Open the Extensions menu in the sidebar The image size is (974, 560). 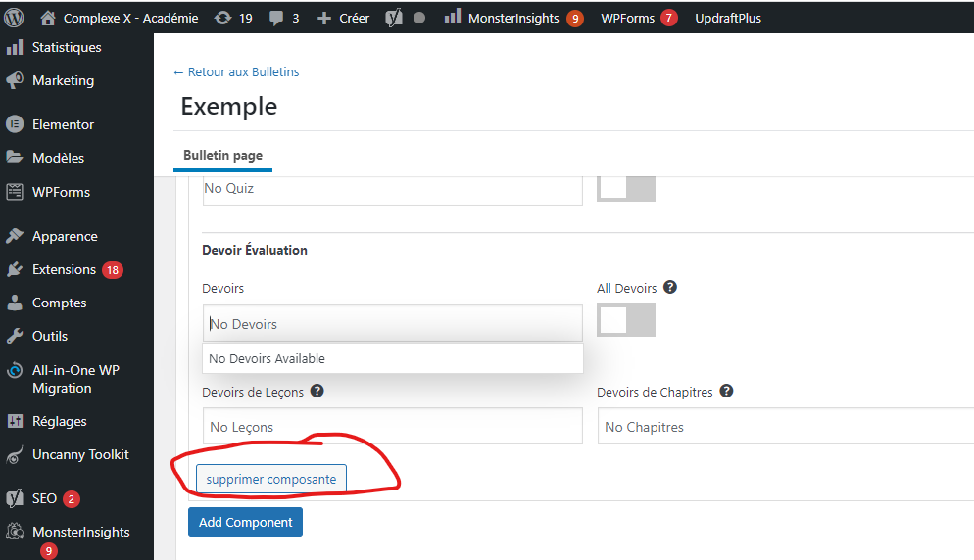pos(64,269)
